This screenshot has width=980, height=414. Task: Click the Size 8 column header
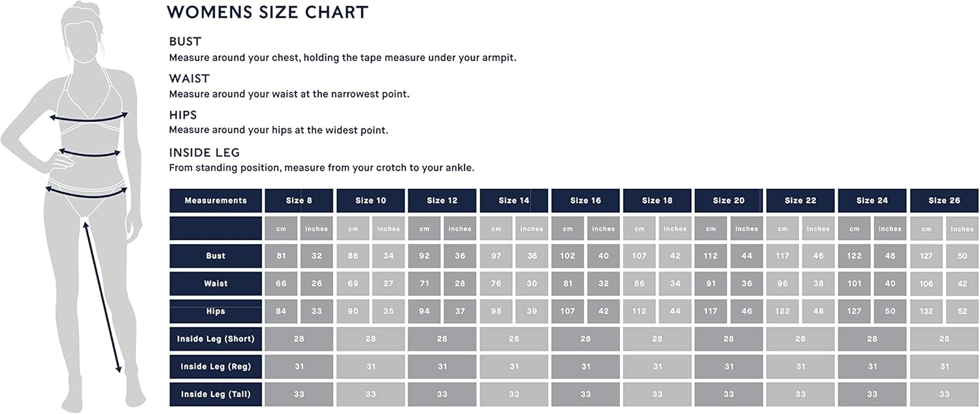click(299, 200)
